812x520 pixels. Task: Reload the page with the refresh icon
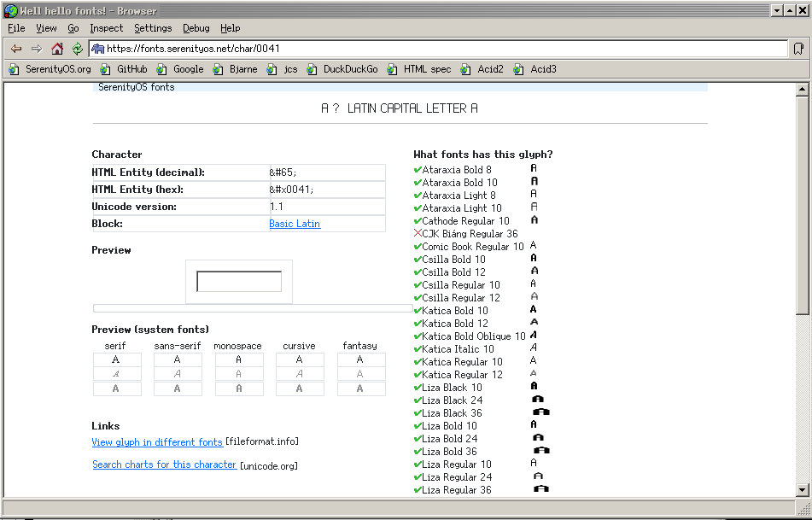[x=77, y=49]
